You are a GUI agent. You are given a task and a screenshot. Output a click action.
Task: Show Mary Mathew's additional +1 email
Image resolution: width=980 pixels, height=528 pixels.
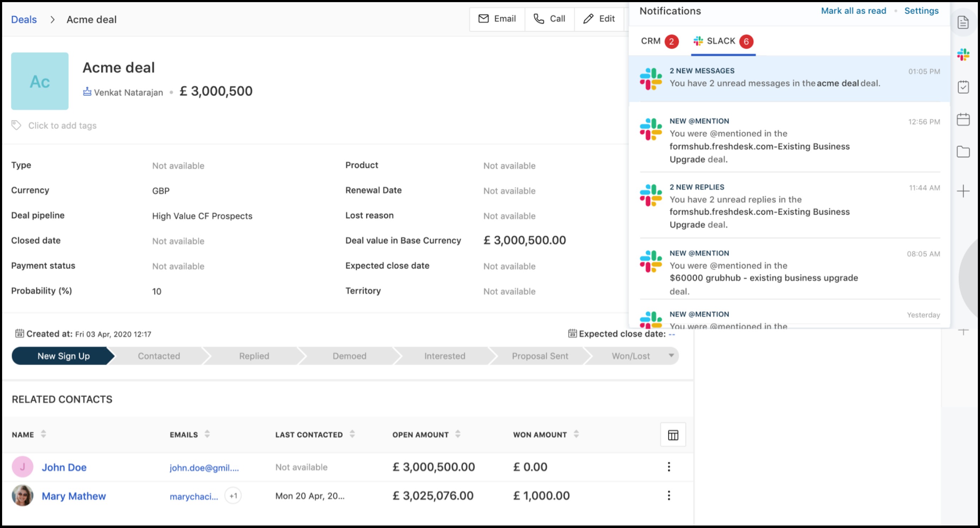point(233,496)
